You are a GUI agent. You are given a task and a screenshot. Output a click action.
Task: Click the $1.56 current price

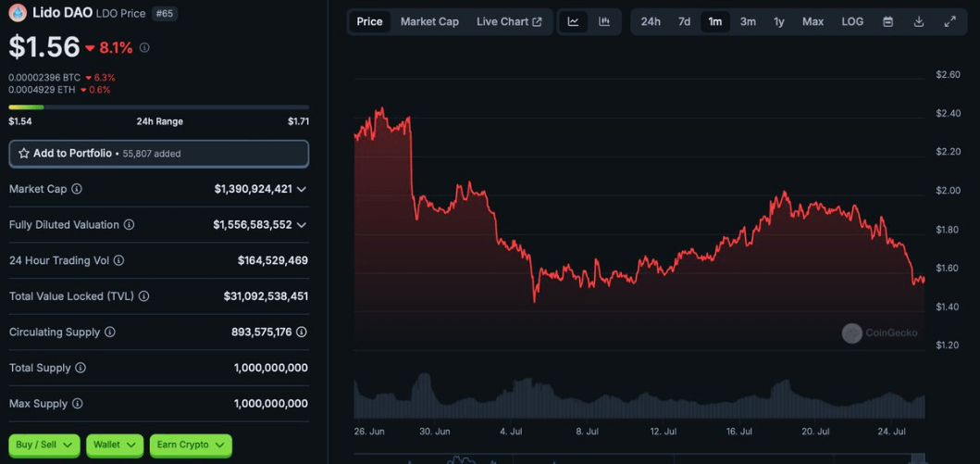[x=44, y=47]
